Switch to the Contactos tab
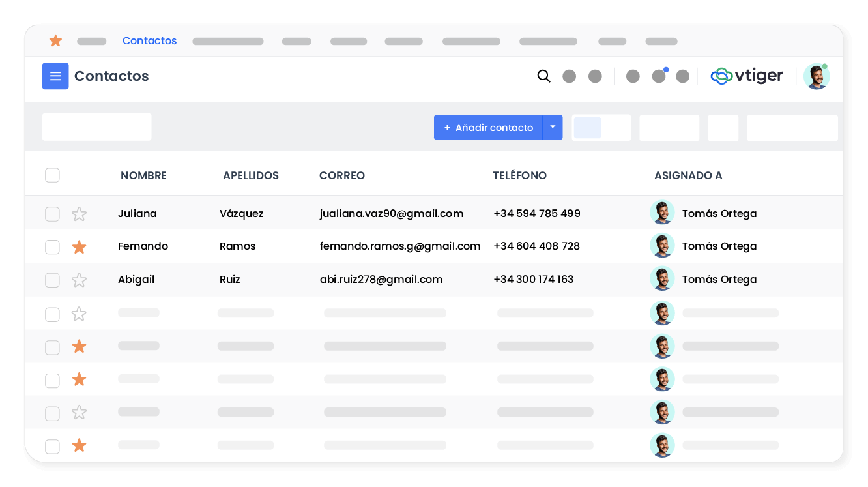Screen dimensions: 868x487 pyautogui.click(x=149, y=40)
